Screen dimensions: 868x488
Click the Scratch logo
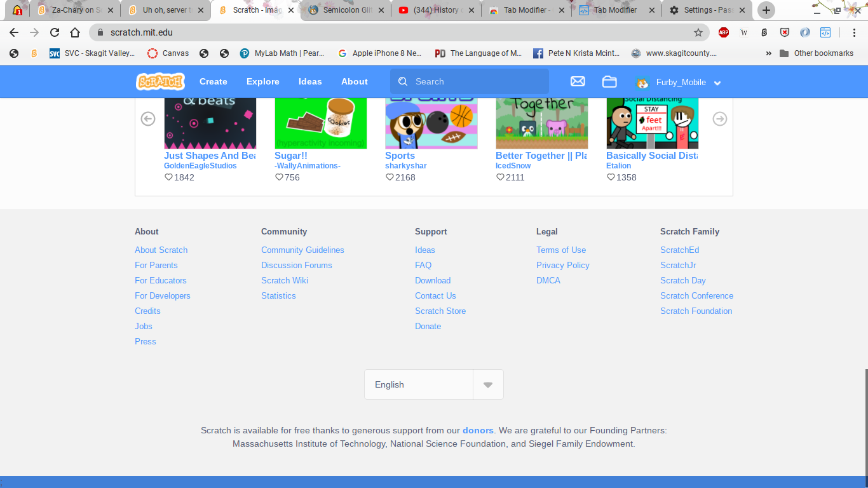click(160, 81)
